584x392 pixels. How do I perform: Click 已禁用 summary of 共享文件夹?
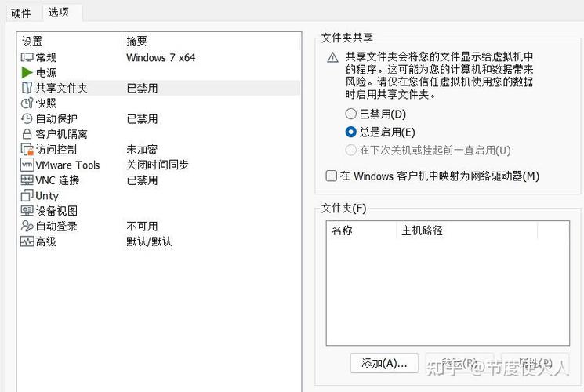click(142, 88)
